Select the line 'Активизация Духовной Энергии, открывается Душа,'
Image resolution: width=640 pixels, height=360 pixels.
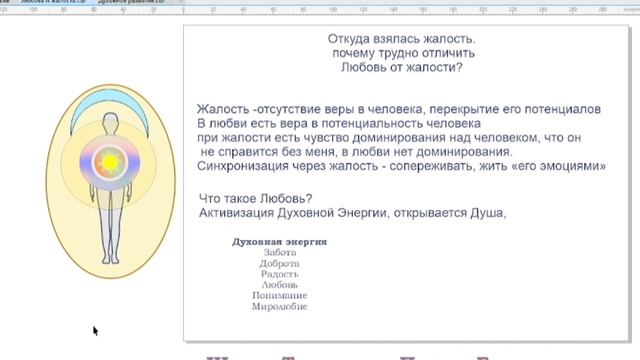click(353, 213)
